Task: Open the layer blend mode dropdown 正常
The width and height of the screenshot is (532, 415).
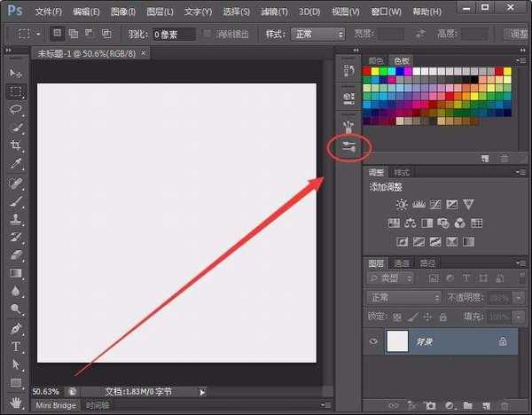Action: coord(404,297)
